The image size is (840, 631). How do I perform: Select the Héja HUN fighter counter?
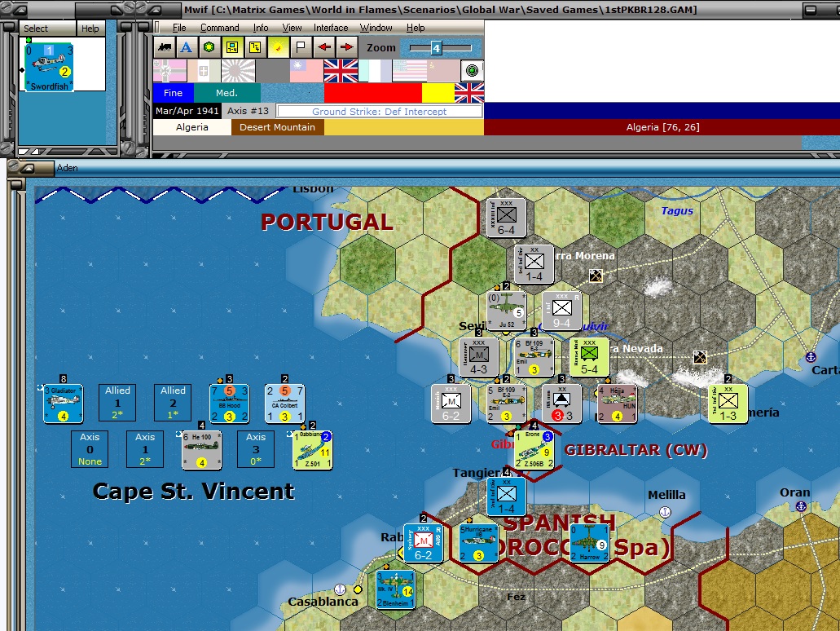point(617,404)
